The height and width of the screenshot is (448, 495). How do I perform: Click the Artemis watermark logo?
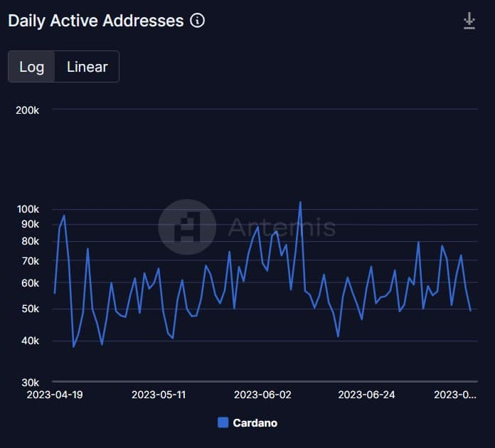187,227
